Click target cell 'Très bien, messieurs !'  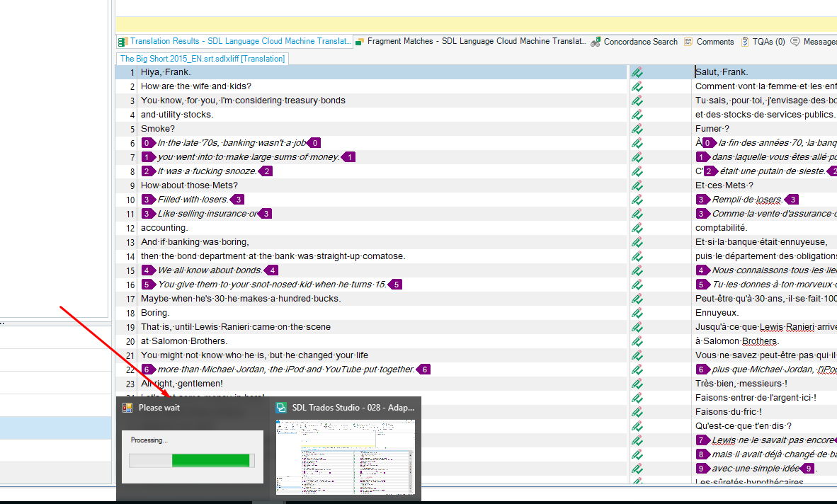(x=765, y=384)
